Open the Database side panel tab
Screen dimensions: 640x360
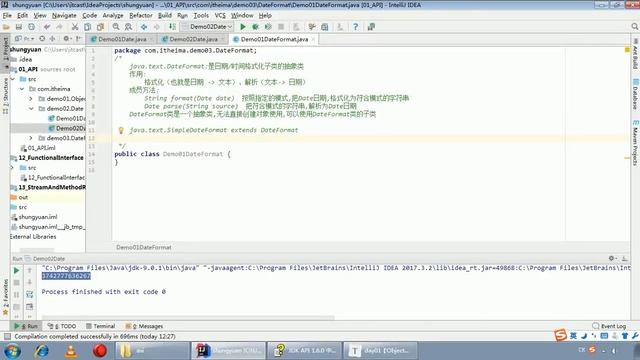[x=636, y=94]
